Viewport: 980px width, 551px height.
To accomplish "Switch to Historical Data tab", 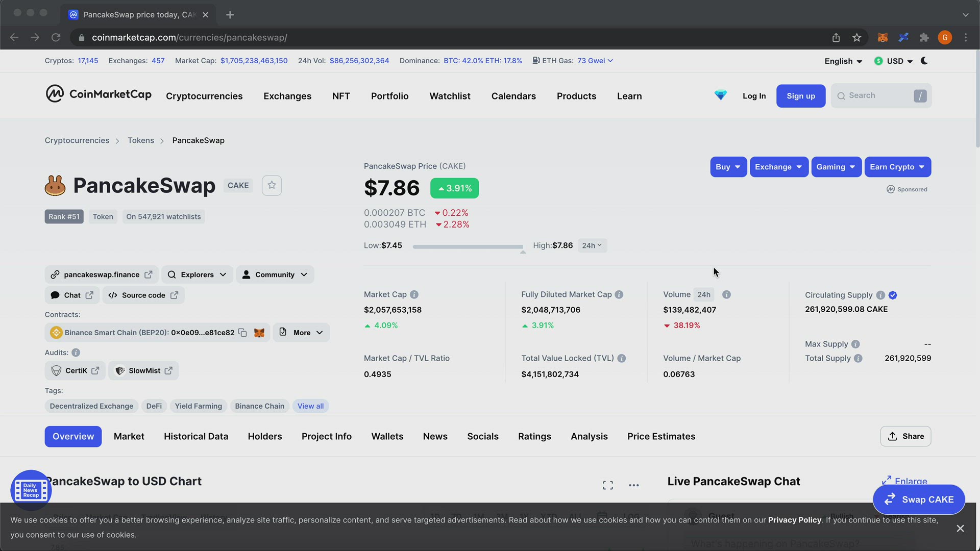I will [x=196, y=437].
